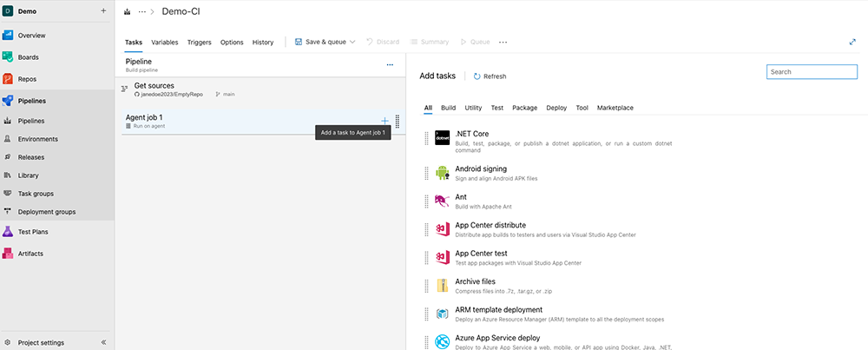Image resolution: width=868 pixels, height=350 pixels.
Task: Open the .NET Core task icon
Action: click(x=442, y=138)
